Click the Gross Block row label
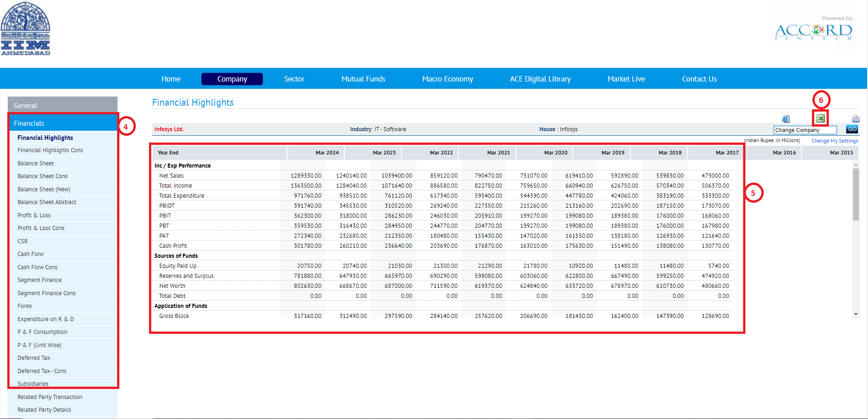 (x=174, y=316)
